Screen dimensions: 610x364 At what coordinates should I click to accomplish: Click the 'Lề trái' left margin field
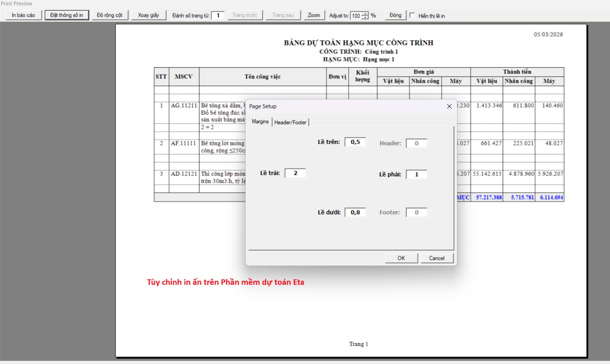pyautogui.click(x=295, y=173)
